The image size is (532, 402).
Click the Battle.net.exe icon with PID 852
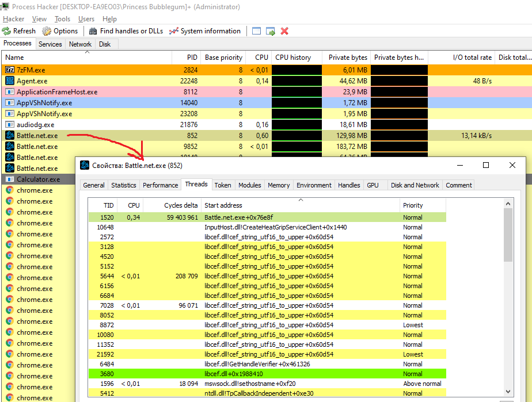[10, 136]
